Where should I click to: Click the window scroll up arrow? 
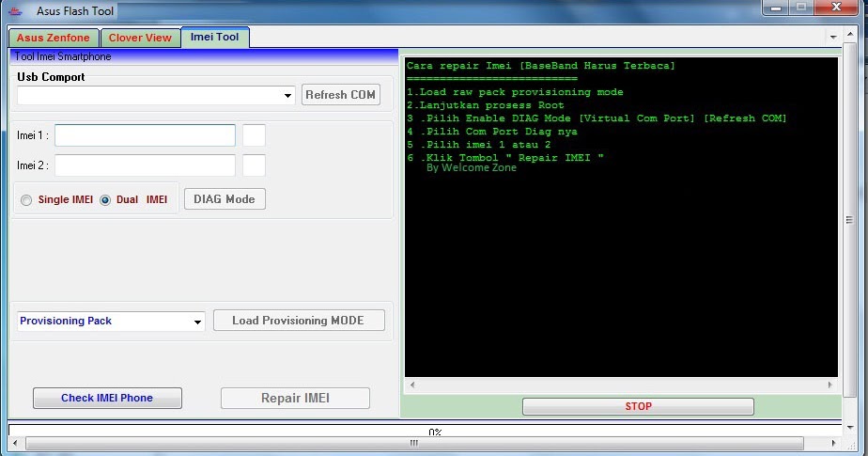(x=850, y=35)
